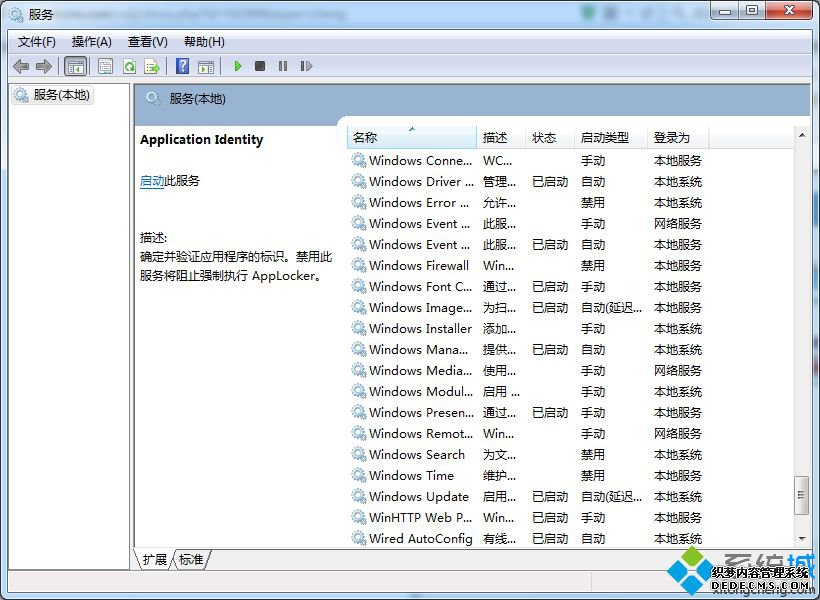Click the 启动 link to start the service
The height and width of the screenshot is (600, 820).
[x=152, y=181]
